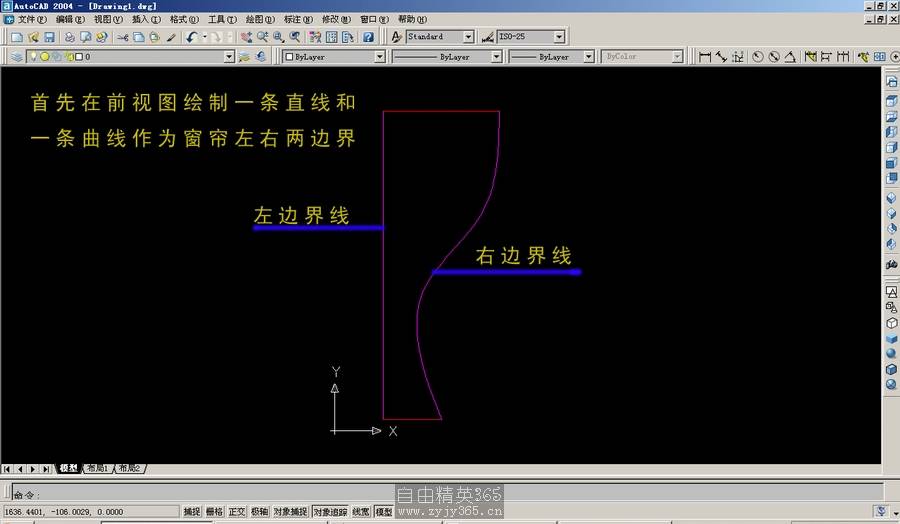Screen dimensions: 900x524
Task: Toggle 对象捕捉 object snap button
Action: (290, 512)
